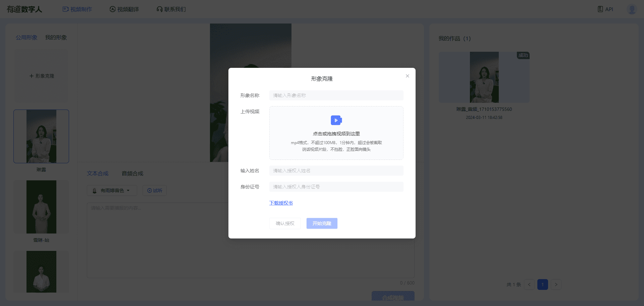Switch to the 音频合成 tab
Screen dimensions: 644x306
[132, 173]
